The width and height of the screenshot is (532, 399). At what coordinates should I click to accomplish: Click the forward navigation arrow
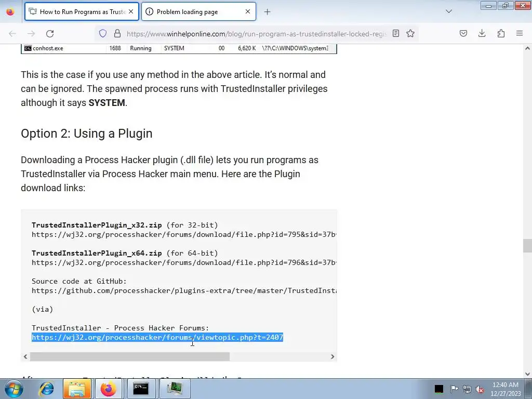coord(31,34)
